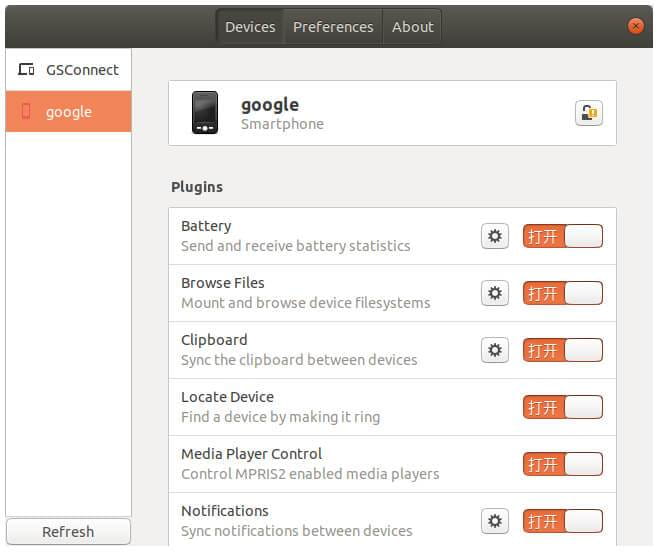
Task: Open the About tab
Action: [412, 27]
